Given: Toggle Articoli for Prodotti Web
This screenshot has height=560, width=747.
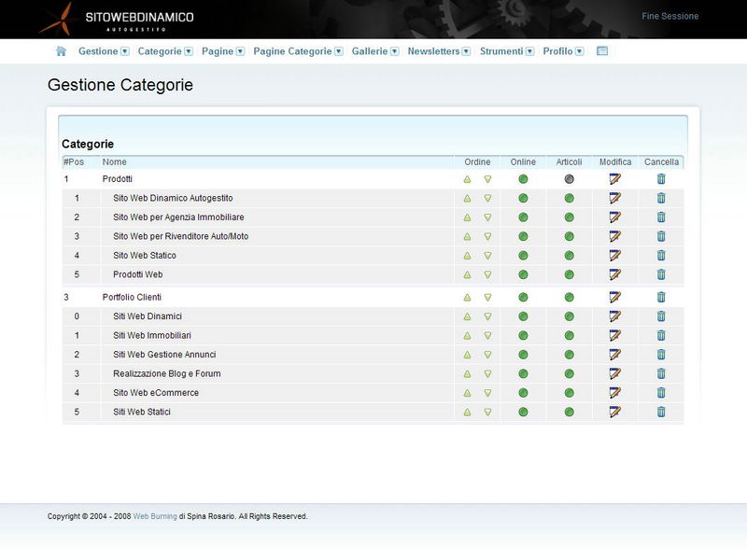Looking at the screenshot, I should point(570,274).
